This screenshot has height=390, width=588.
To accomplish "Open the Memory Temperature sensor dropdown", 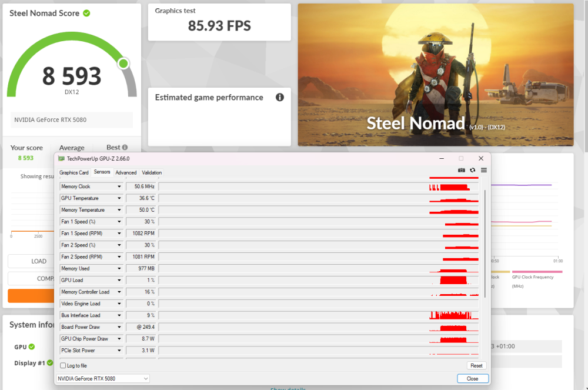I will (119, 210).
